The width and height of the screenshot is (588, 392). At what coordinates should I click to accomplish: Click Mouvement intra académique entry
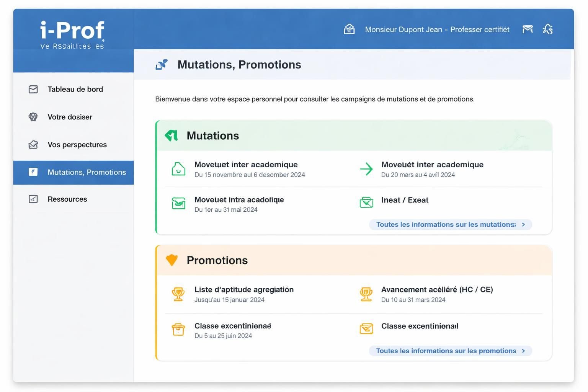239,199
